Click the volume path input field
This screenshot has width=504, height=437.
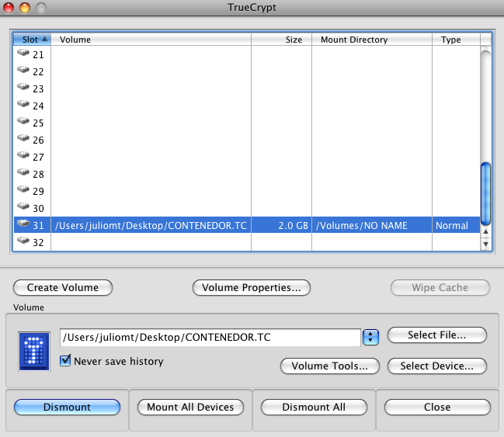tap(210, 338)
